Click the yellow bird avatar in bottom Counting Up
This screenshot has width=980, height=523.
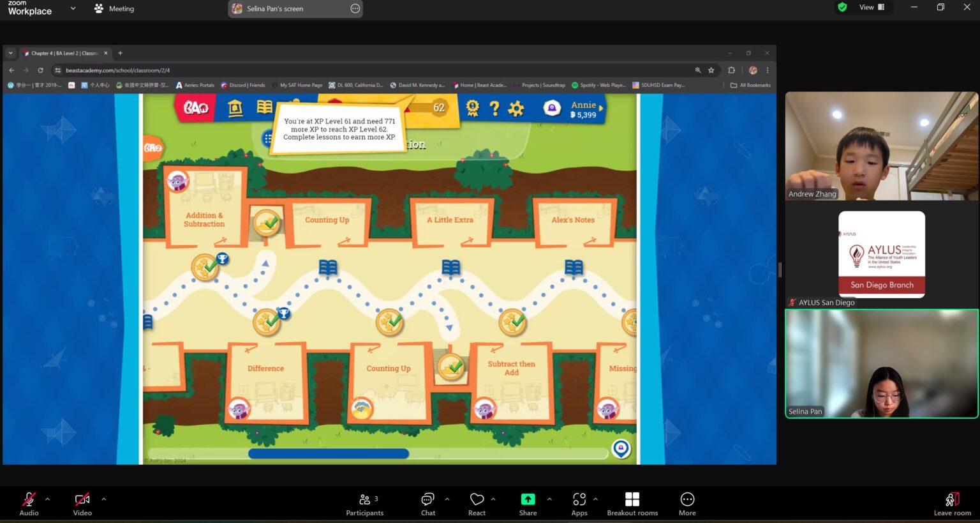point(362,409)
